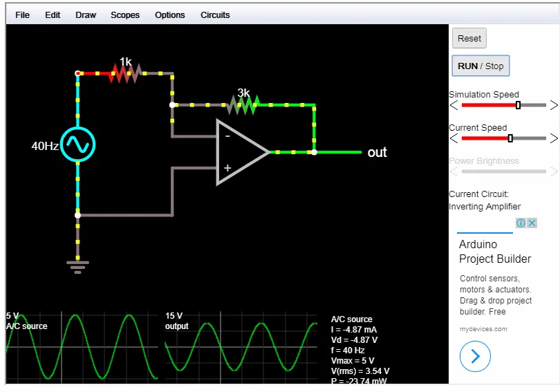
Task: Select the 1k resistor
Action: click(125, 73)
